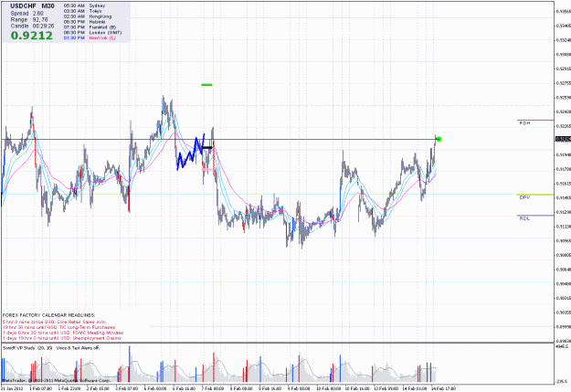Click the red line labeled RDH
The image size is (571, 392).
tap(535, 120)
